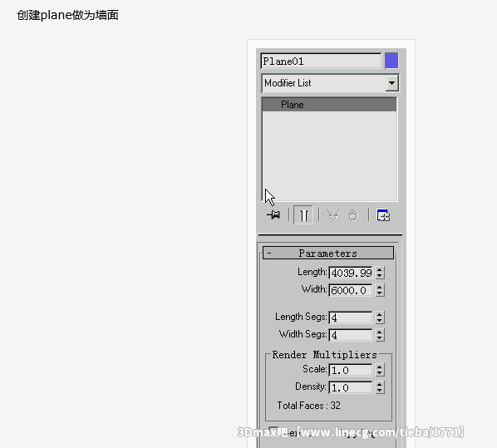Click the Width Segs field
The width and height of the screenshot is (497, 448).
351,335
